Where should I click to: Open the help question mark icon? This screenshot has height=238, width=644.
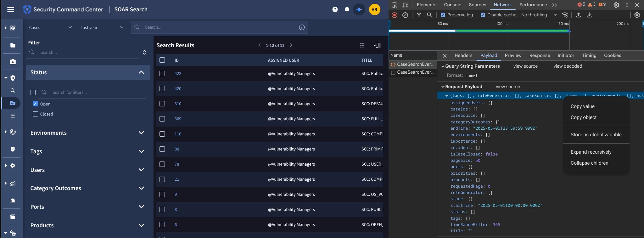tap(335, 9)
